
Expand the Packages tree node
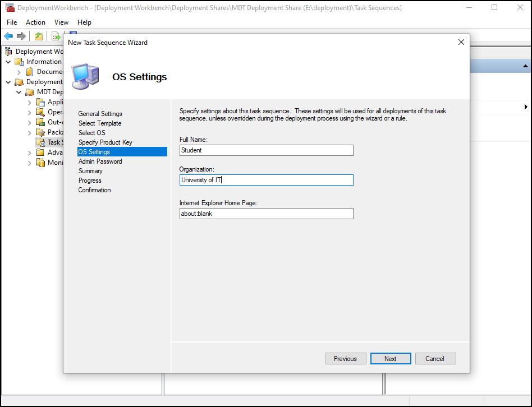30,132
